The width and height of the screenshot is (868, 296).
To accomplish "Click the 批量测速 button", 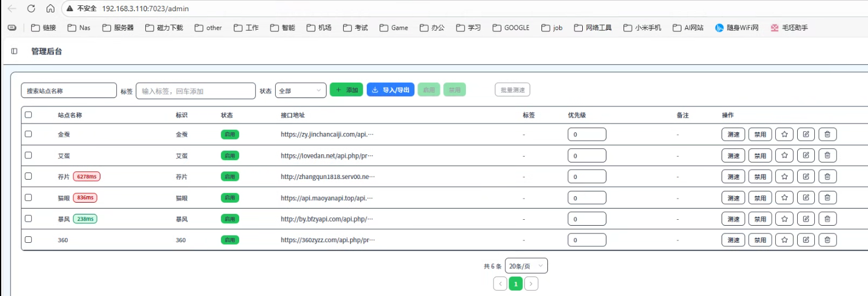I will (513, 90).
